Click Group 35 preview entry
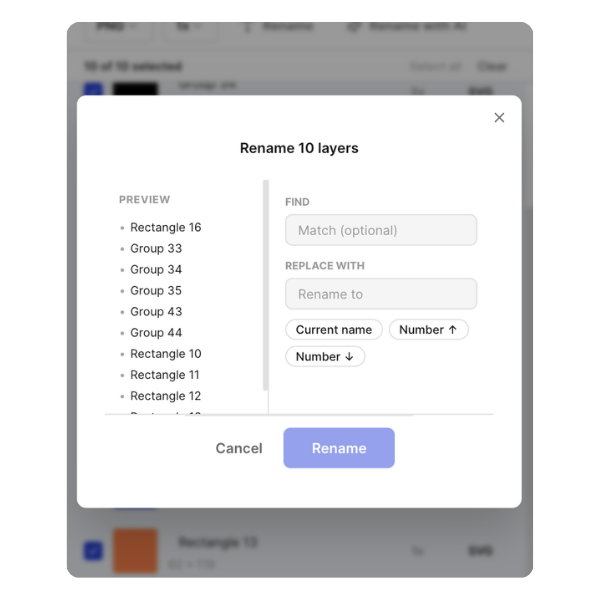600x600 pixels. click(x=156, y=290)
